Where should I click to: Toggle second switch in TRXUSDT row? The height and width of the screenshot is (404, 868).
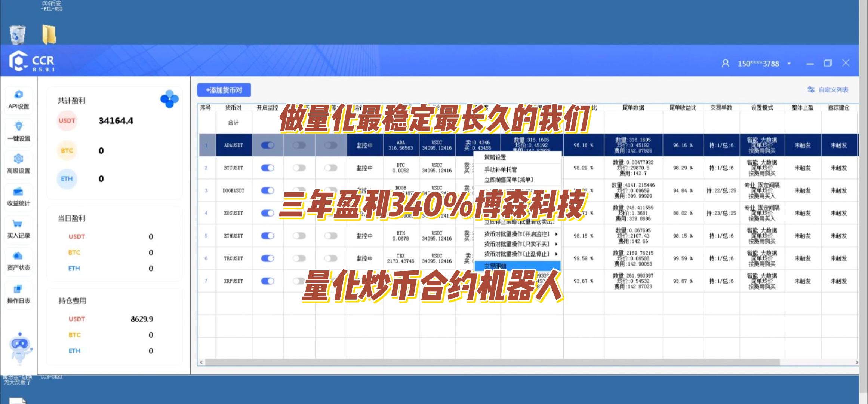(x=299, y=258)
